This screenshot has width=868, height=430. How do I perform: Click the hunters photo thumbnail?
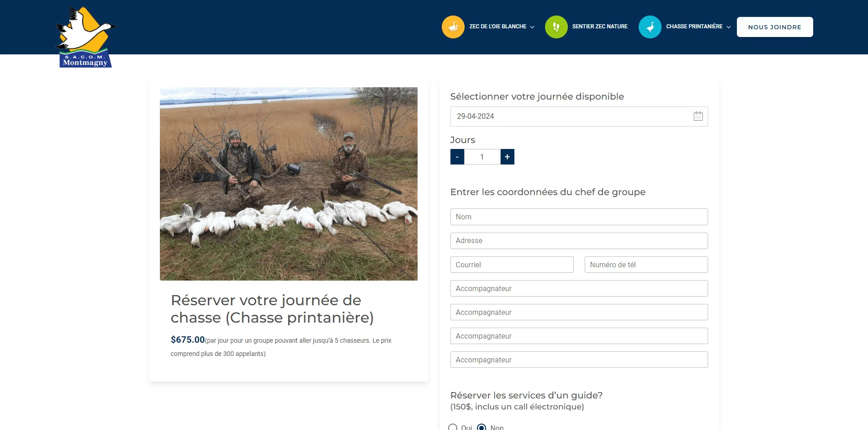click(288, 184)
